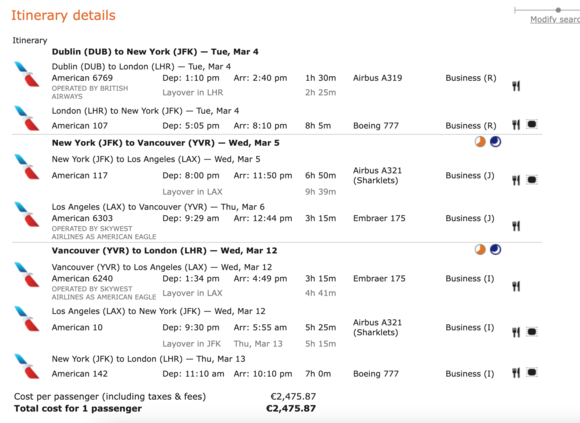Click the Airbus A321 (Sharklets) text for American 117

click(x=377, y=175)
